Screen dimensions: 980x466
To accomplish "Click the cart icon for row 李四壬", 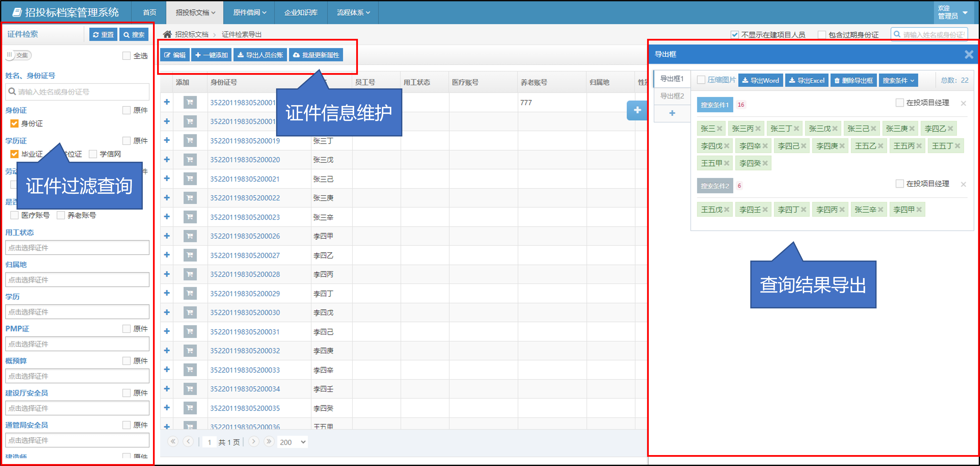I will pos(190,389).
